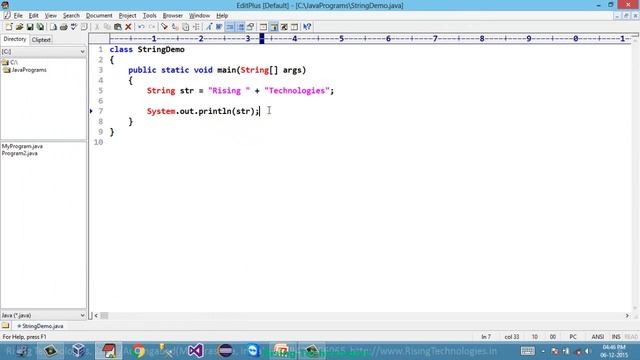Open the Window menu

coord(199,16)
